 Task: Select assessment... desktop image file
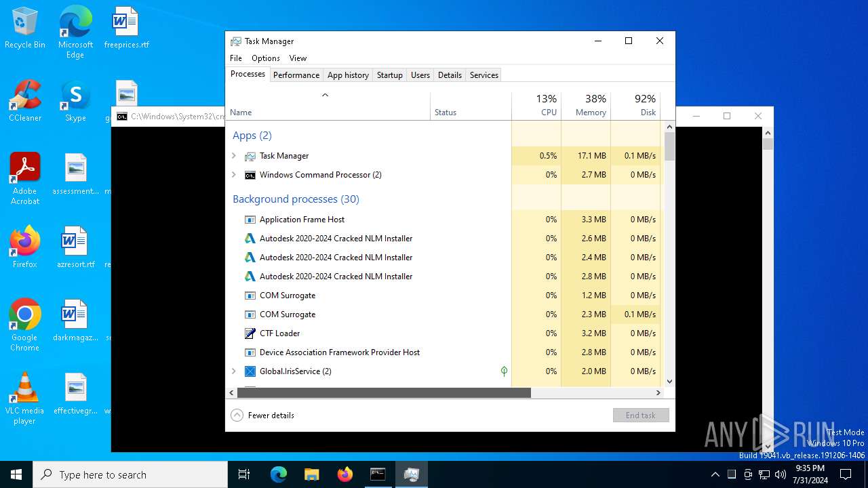click(x=75, y=175)
